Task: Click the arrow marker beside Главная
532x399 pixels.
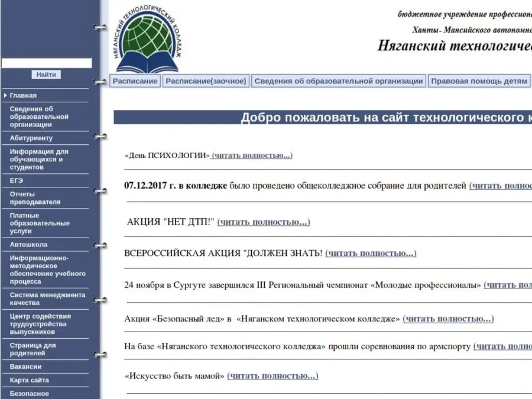Action: click(5, 95)
